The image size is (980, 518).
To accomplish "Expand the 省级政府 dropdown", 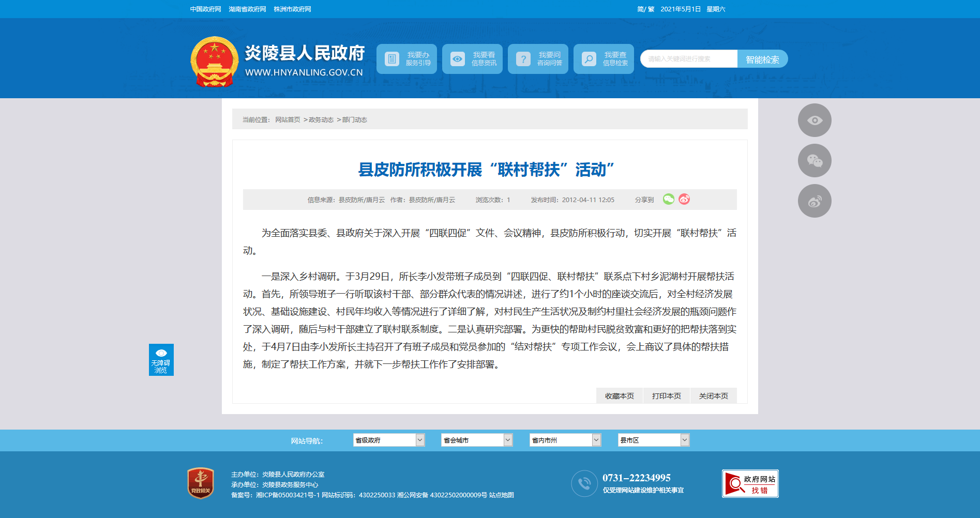I will coord(389,440).
